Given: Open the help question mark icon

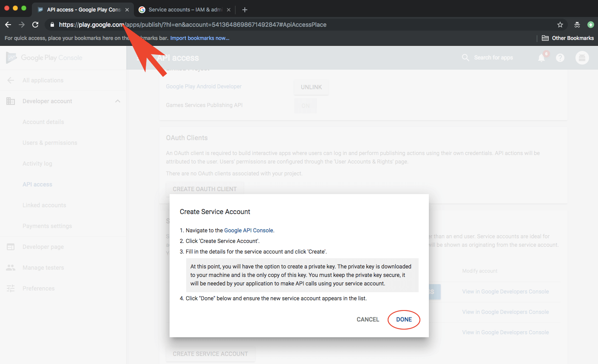Looking at the screenshot, I should pos(560,58).
